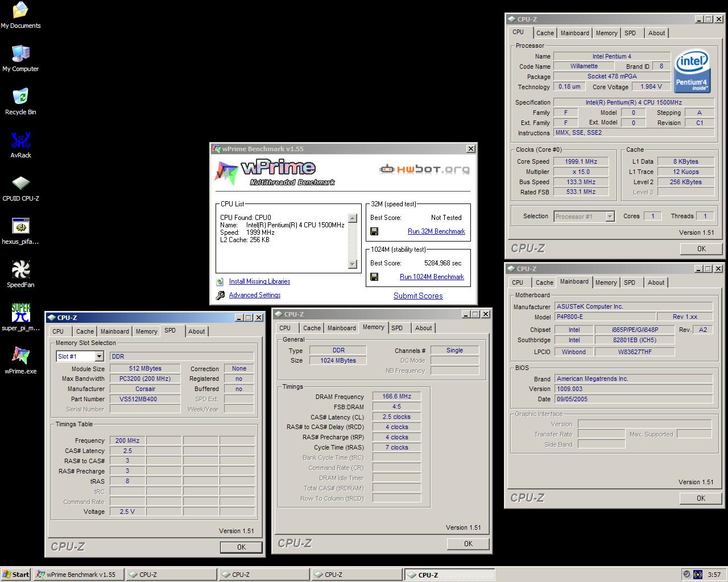Switch to the active CPU-Z taskbar button

(449, 575)
